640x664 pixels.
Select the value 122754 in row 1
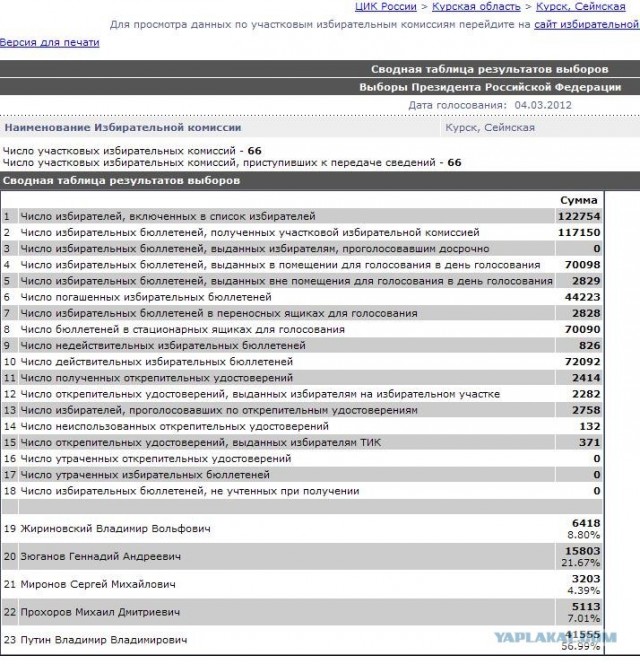point(579,216)
